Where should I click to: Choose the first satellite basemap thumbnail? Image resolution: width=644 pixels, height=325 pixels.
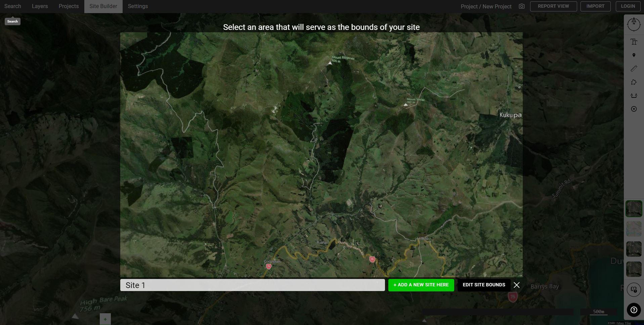634,209
